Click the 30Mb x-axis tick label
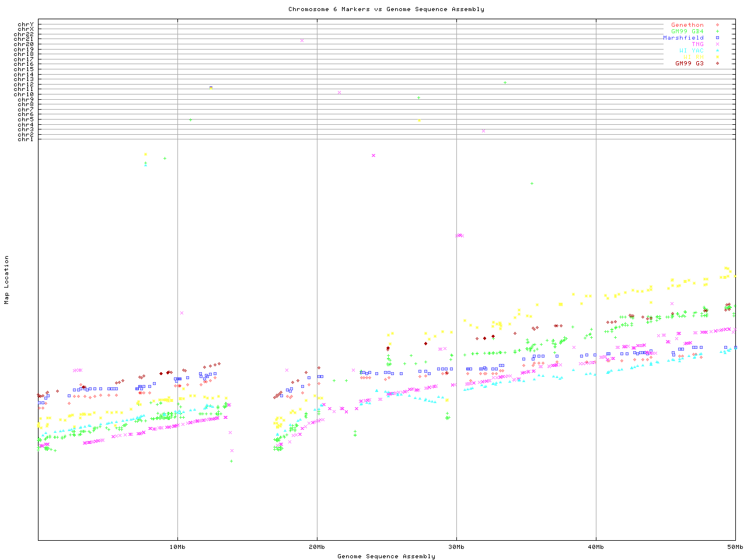The image size is (747, 560). click(x=456, y=547)
